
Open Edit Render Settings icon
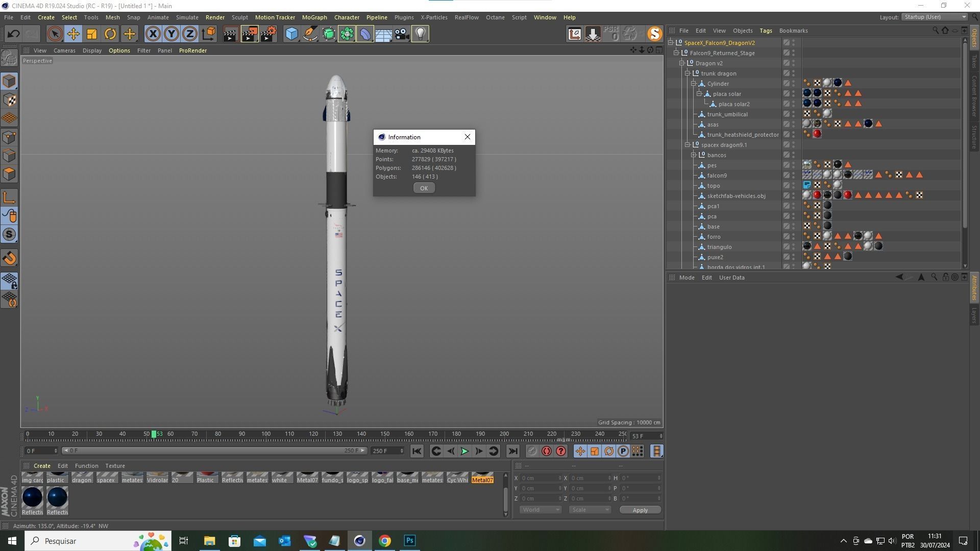point(268,34)
